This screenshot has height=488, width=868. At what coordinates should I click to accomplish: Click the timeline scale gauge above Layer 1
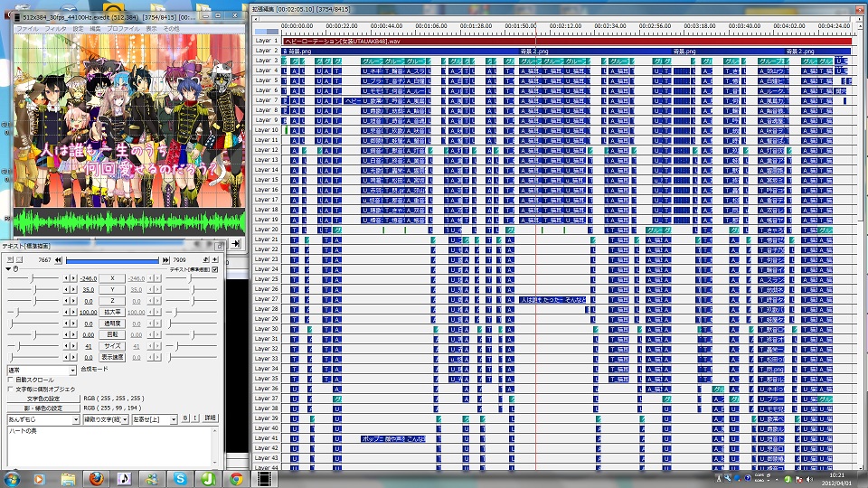(x=267, y=32)
